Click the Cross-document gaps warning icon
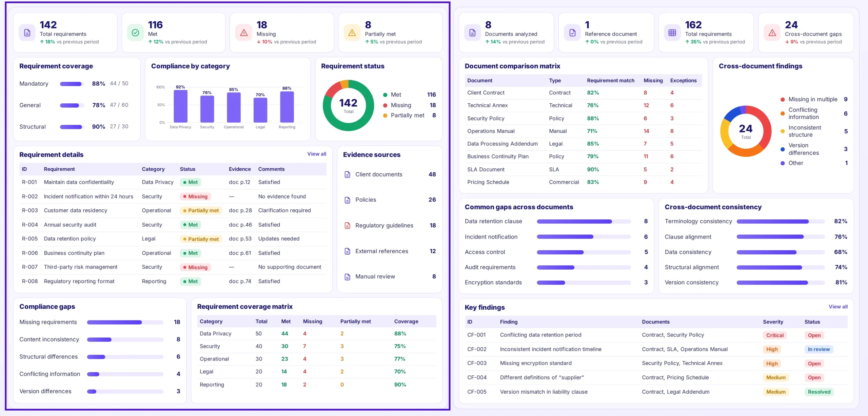868x416 pixels. point(772,33)
